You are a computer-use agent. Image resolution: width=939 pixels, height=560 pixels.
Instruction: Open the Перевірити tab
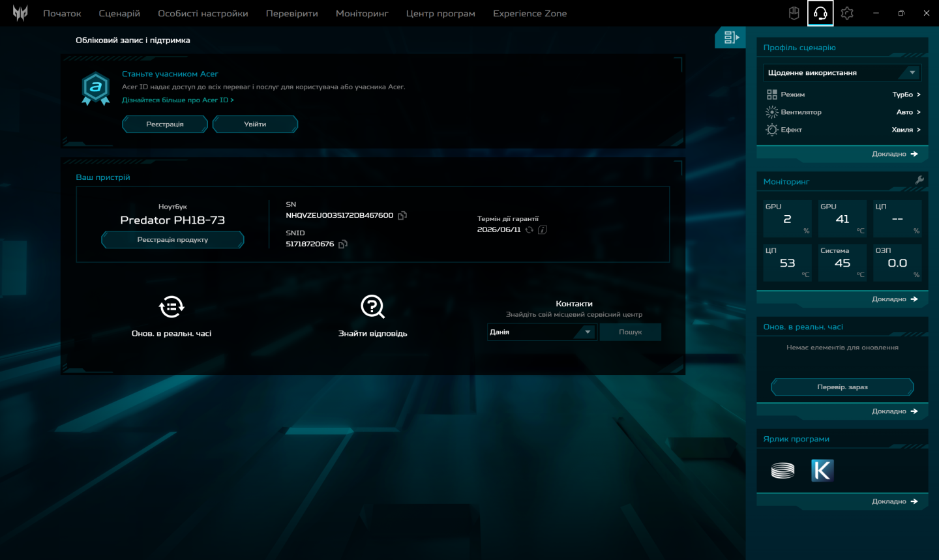[x=292, y=14]
